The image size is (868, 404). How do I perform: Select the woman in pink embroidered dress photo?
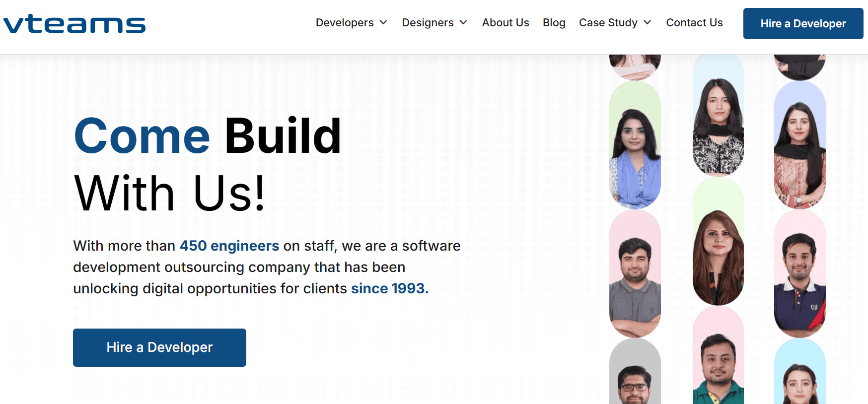800,145
